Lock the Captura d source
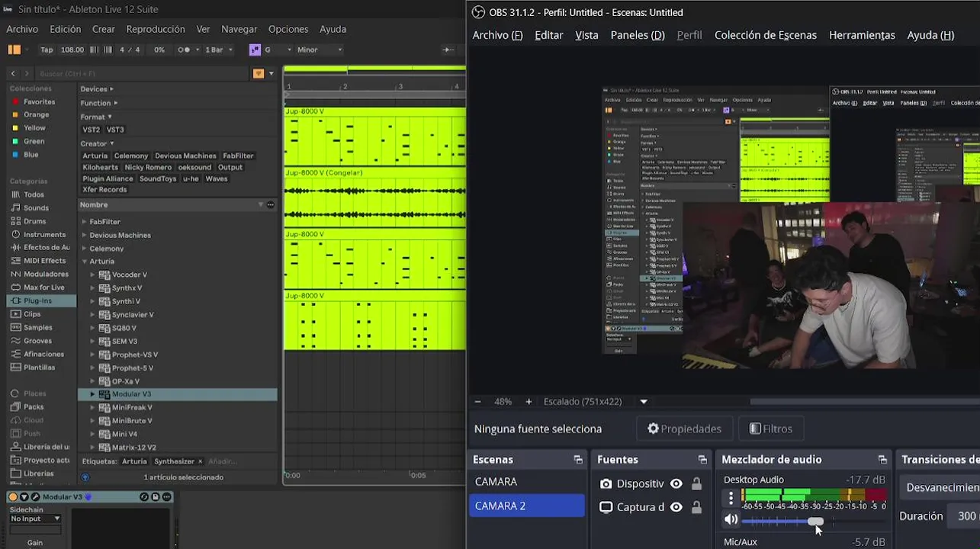 [696, 507]
